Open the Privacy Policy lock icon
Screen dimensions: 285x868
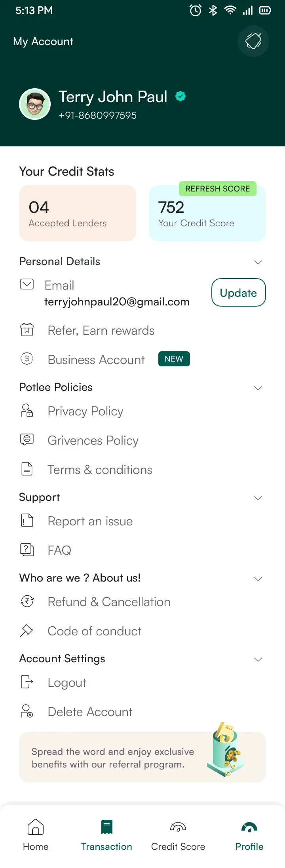(x=27, y=411)
